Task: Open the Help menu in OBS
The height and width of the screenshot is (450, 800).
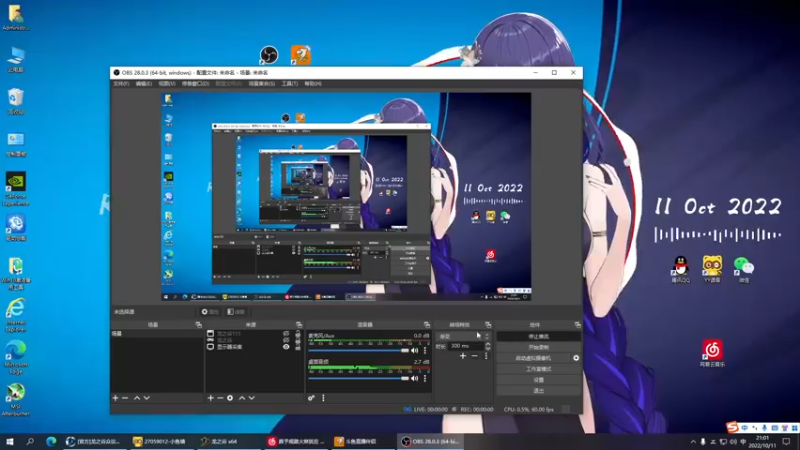Action: [x=313, y=84]
